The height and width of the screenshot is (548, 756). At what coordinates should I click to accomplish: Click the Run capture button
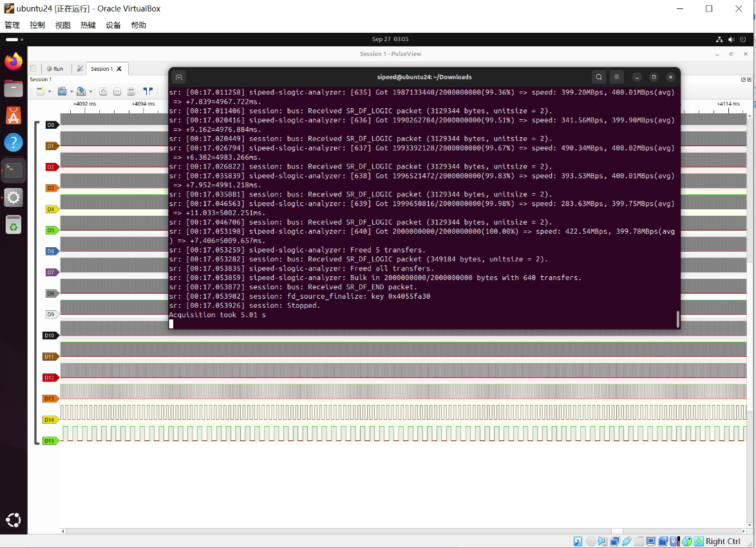click(x=55, y=69)
